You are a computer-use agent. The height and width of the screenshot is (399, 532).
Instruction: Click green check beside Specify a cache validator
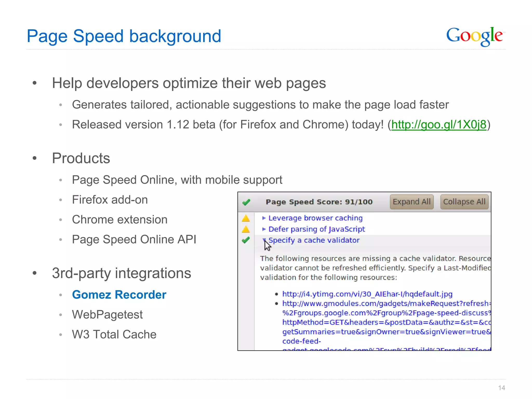point(246,240)
